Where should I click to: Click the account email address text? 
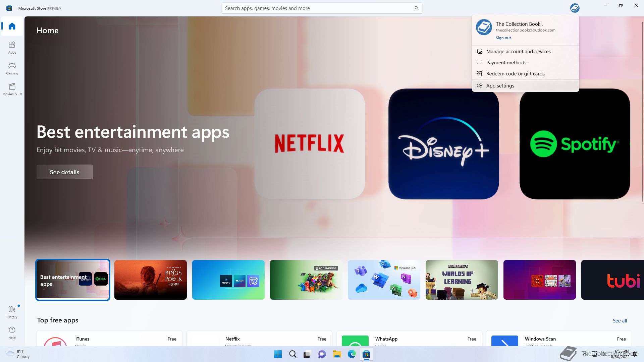526,30
